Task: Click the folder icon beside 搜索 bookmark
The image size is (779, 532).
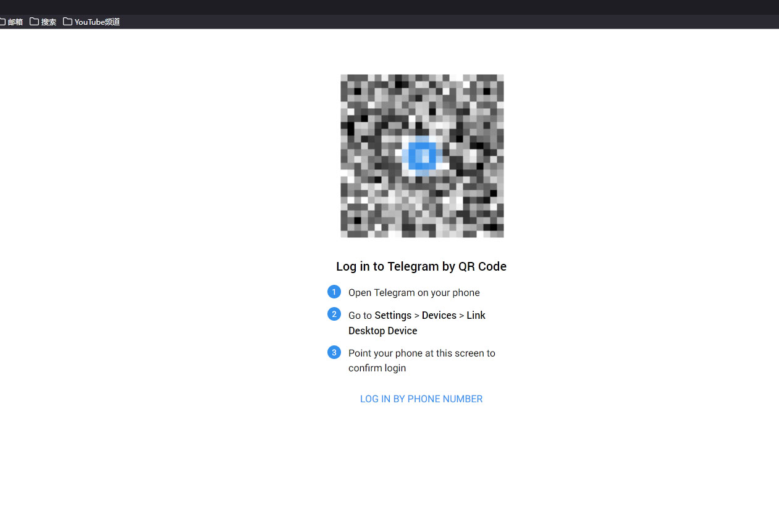Action: coord(35,22)
